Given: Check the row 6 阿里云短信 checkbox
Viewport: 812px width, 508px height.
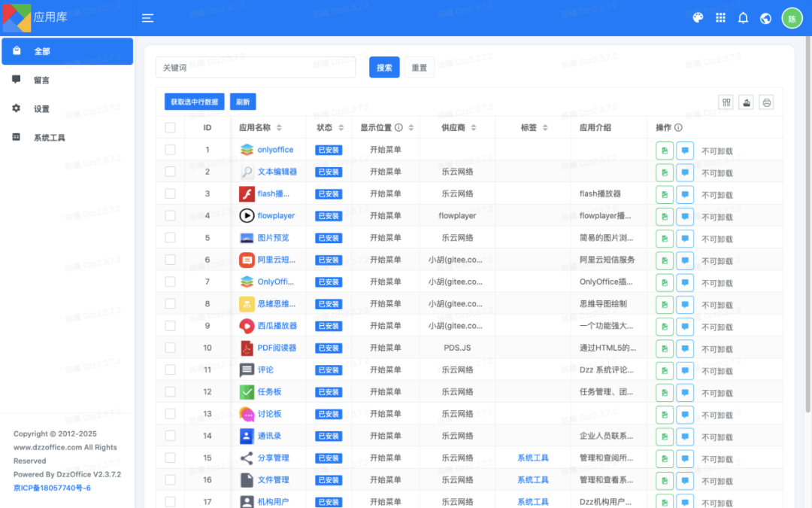Looking at the screenshot, I should [x=171, y=260].
